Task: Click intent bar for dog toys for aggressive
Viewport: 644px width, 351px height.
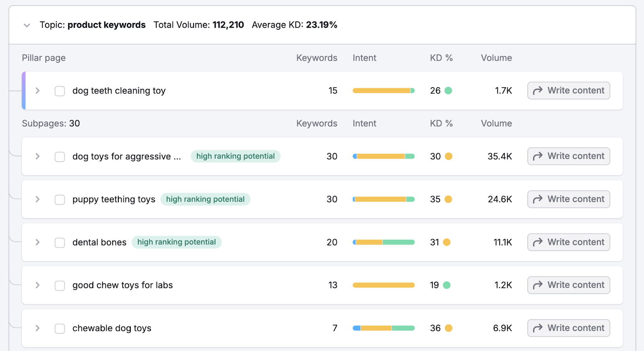Action: [x=384, y=156]
